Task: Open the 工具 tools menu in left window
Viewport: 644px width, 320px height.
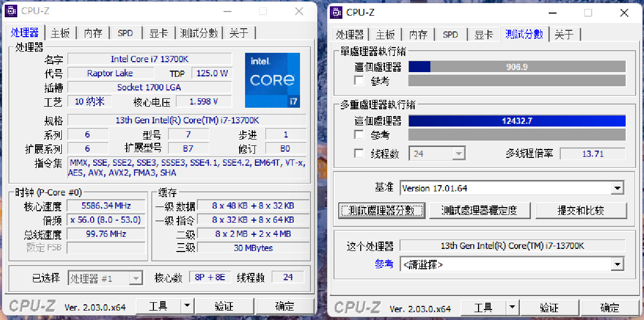Action: pyautogui.click(x=159, y=307)
